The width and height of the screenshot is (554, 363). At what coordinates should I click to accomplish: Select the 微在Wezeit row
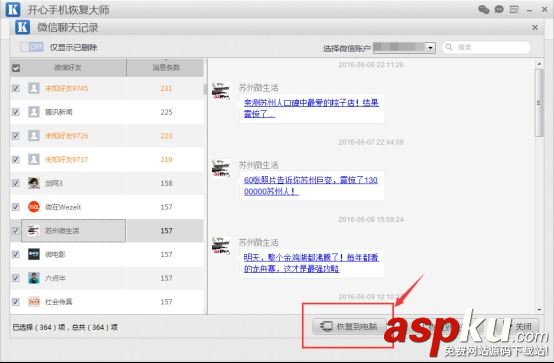(x=107, y=207)
